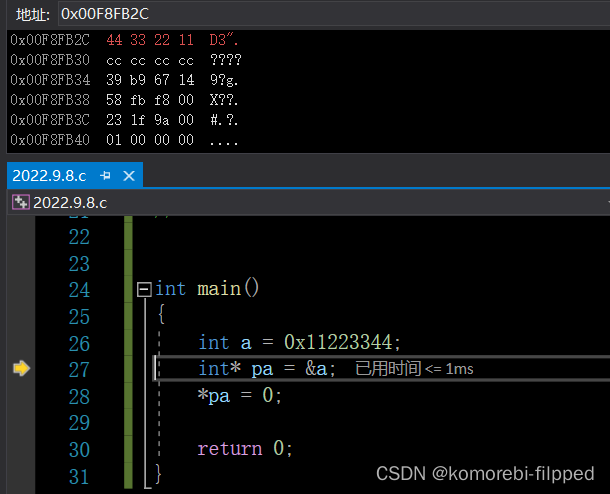The height and width of the screenshot is (494, 610).
Task: Click memory row address 0x00F8FB30
Action: [50, 60]
